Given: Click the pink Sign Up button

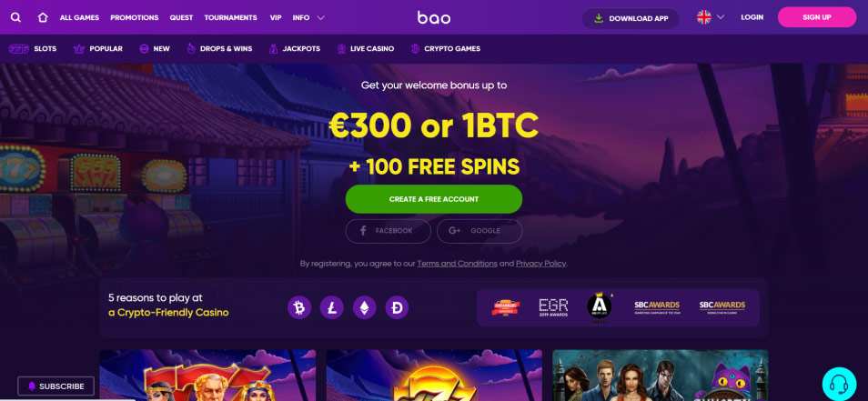Looking at the screenshot, I should [817, 17].
